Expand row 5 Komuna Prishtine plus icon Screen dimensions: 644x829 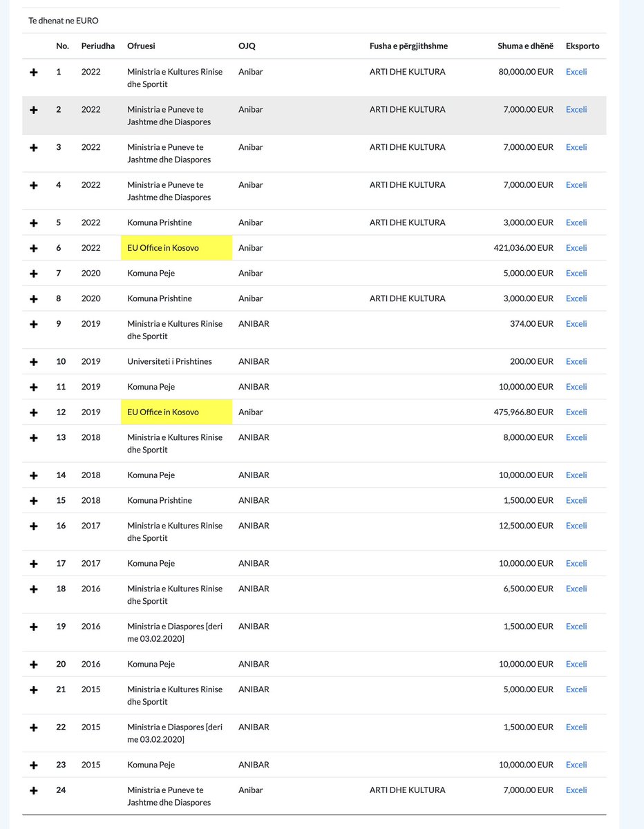click(34, 223)
